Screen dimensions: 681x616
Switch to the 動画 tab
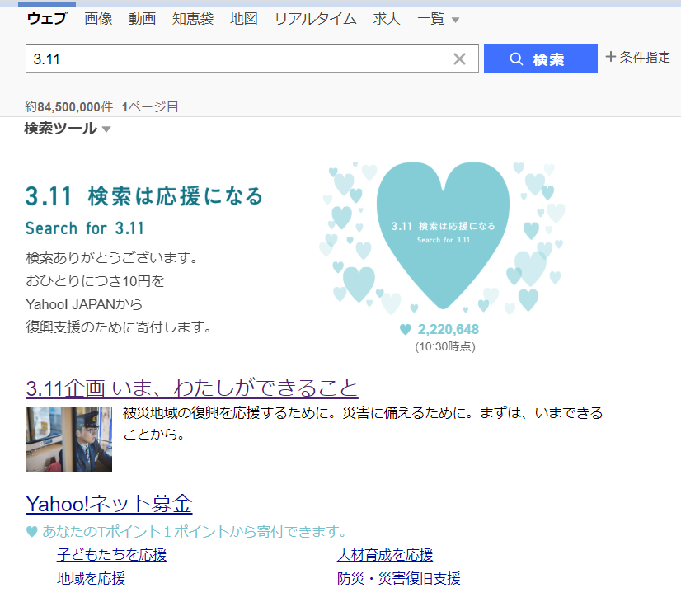[x=142, y=19]
